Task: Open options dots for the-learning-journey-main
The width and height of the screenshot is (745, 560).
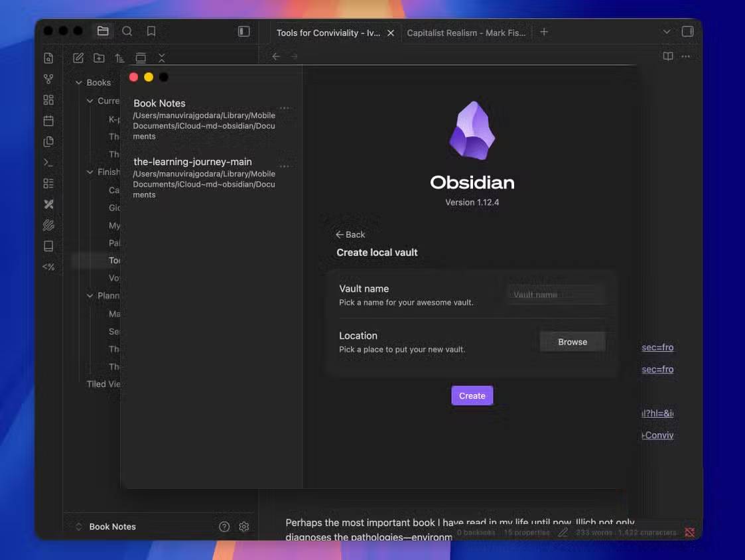Action: (x=285, y=167)
